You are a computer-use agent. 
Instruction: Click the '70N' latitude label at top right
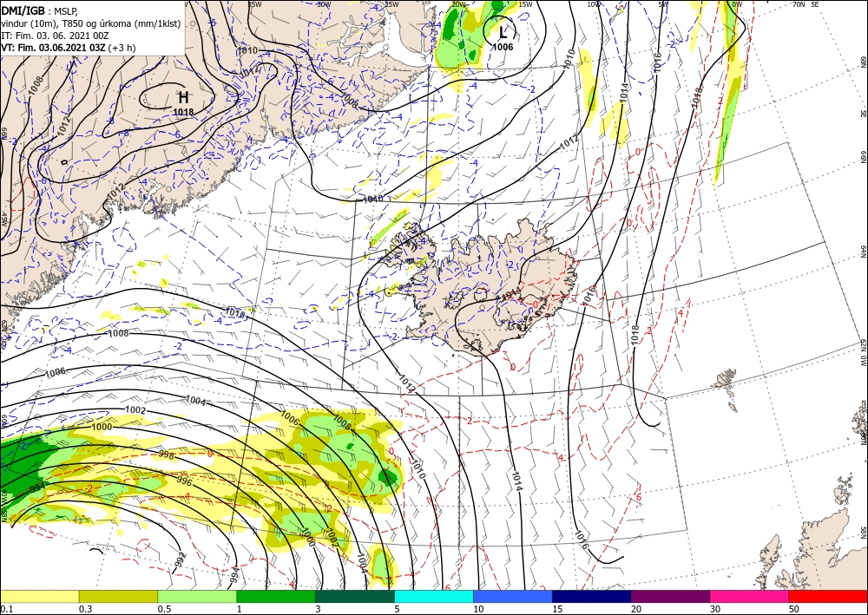(798, 3)
